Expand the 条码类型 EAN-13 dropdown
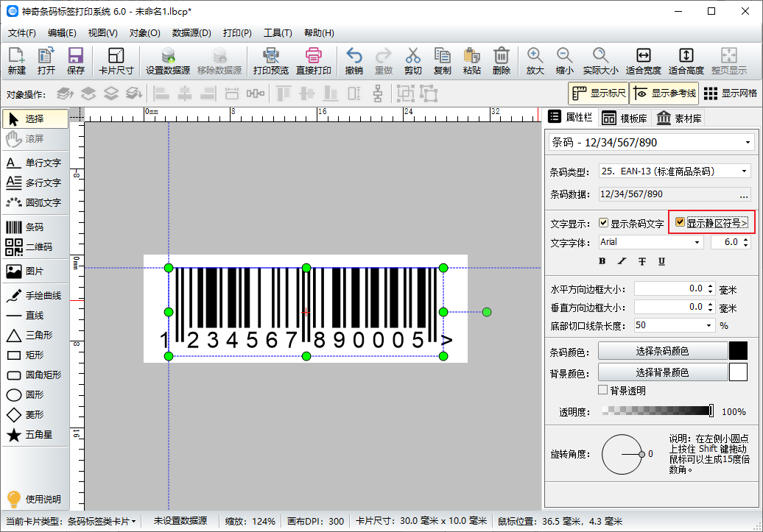763x532 pixels. pyautogui.click(x=674, y=171)
